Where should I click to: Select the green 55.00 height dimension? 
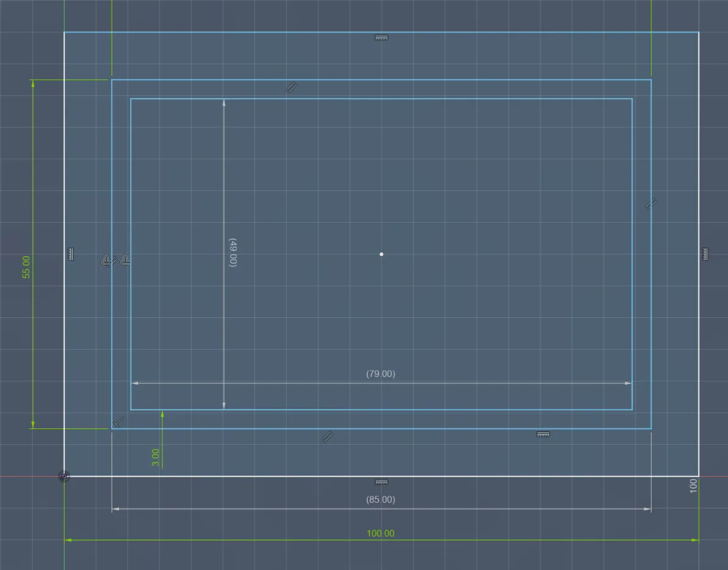click(26, 267)
